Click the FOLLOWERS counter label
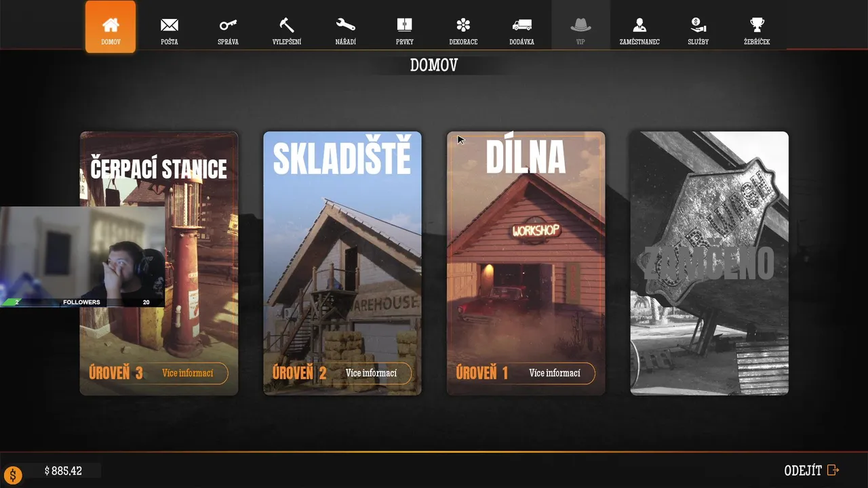Screen dimensions: 868x488 pos(81,302)
